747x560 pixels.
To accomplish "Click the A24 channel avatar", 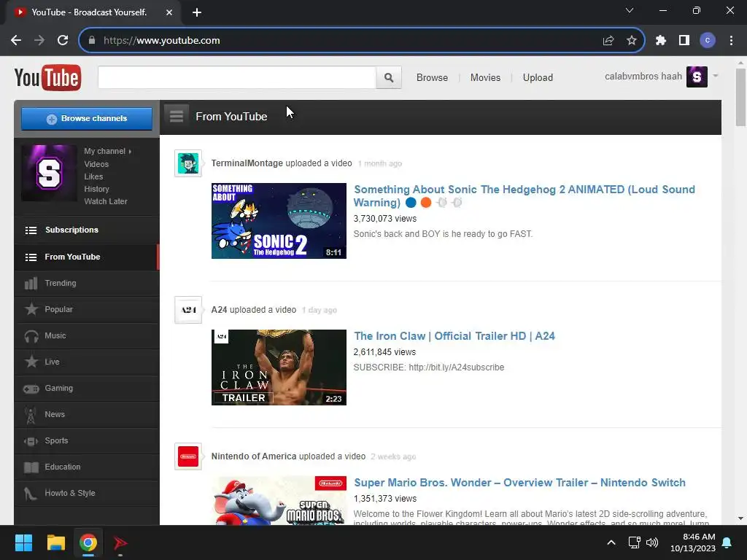I will (x=188, y=310).
